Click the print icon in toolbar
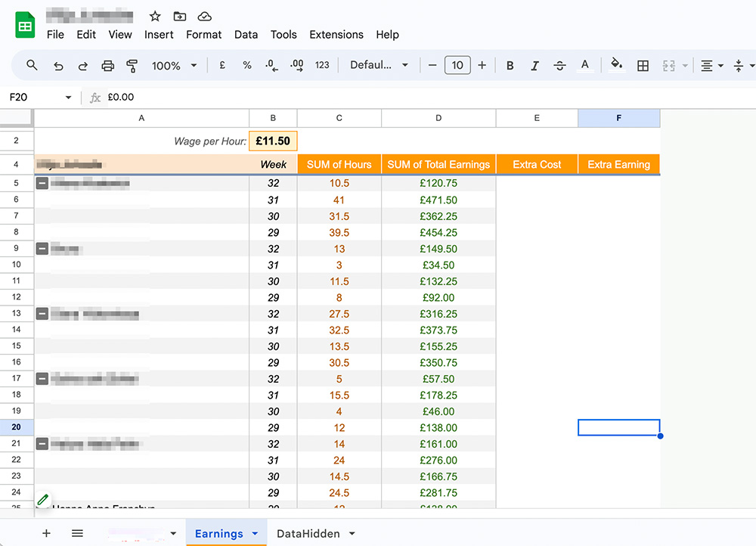The image size is (756, 546). tap(107, 66)
